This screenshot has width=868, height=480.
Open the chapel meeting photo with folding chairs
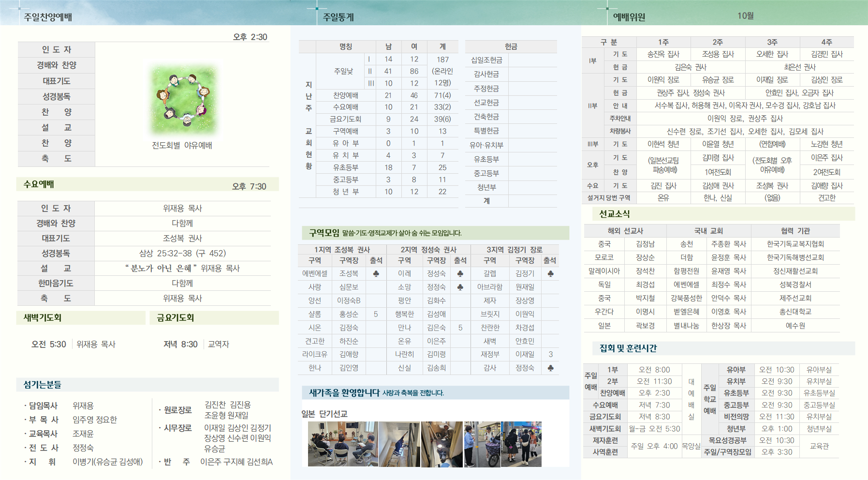point(343,444)
